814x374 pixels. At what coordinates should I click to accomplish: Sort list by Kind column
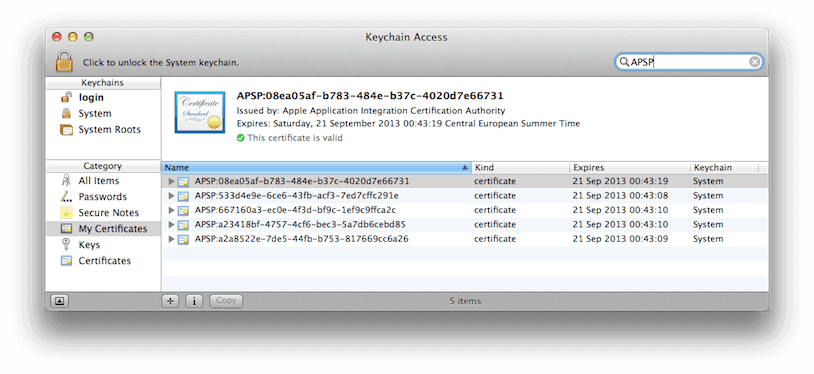click(520, 168)
